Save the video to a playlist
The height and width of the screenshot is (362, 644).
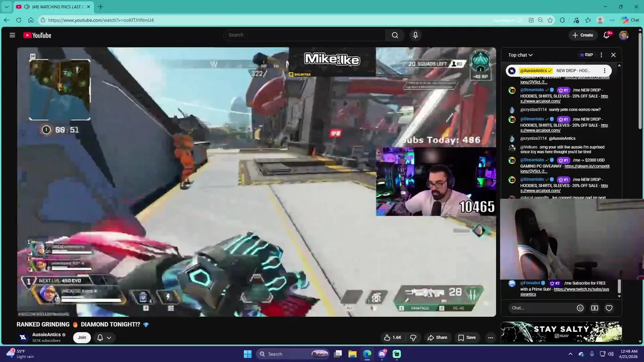pos(467,337)
